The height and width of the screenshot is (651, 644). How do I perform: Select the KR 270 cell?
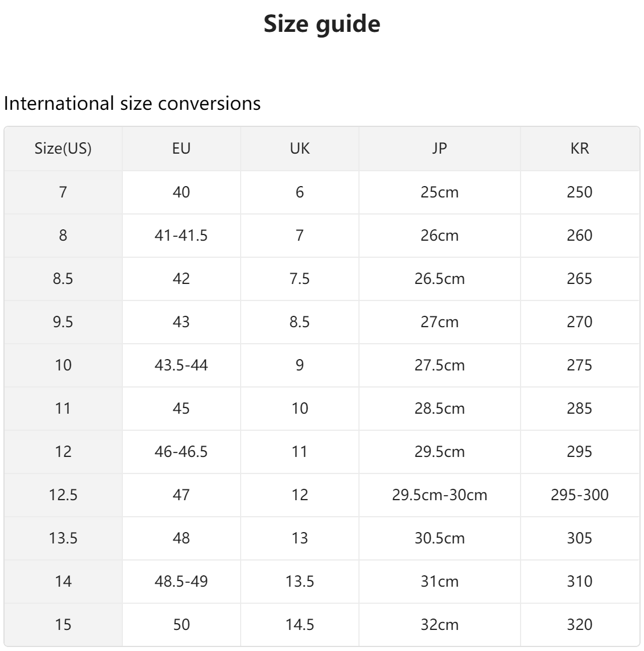coord(579,322)
